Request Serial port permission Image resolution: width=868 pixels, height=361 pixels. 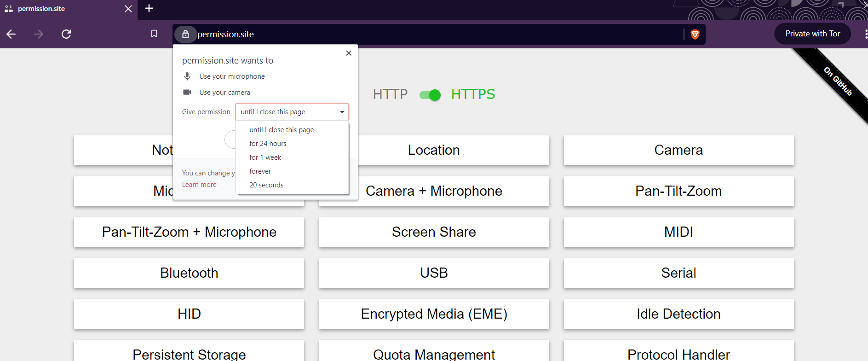coord(678,273)
